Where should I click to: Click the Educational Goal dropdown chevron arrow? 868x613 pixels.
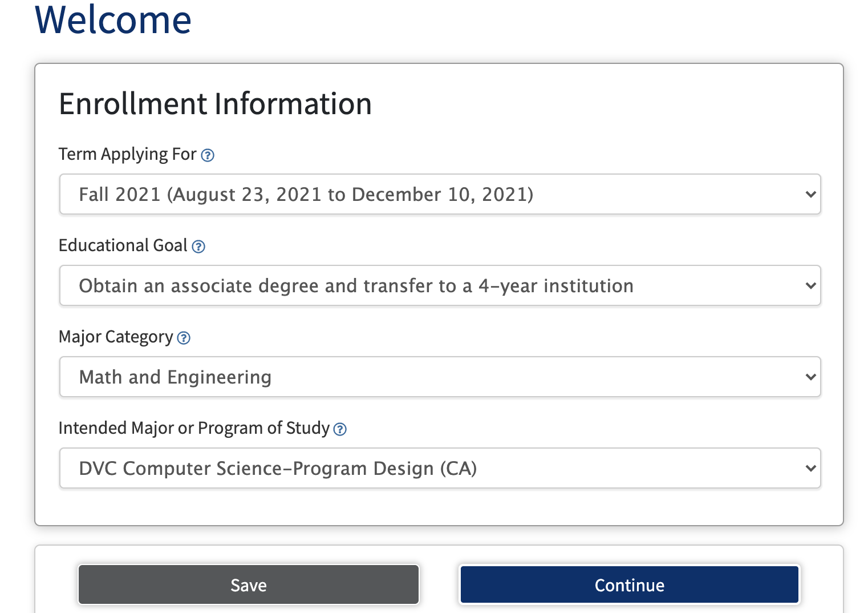pyautogui.click(x=810, y=286)
